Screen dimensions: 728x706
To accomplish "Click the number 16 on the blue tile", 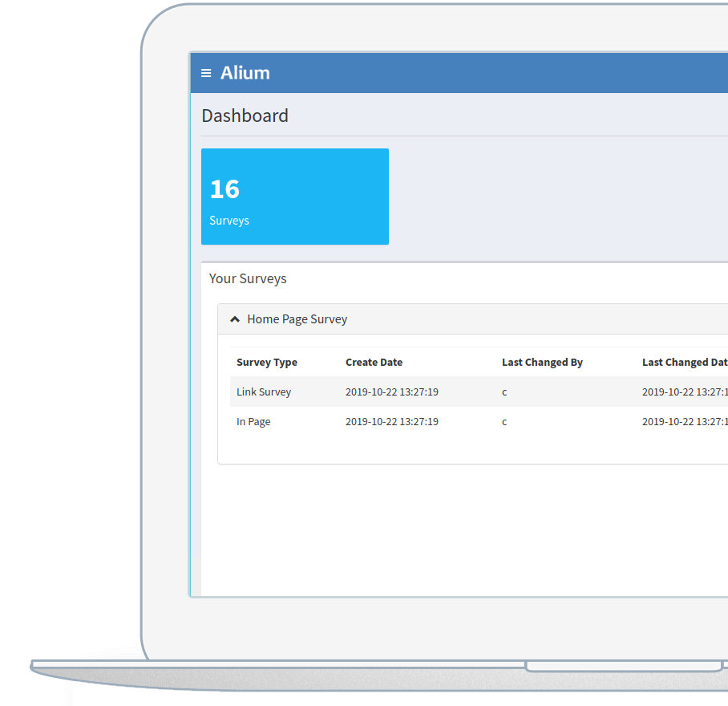I will 224,189.
